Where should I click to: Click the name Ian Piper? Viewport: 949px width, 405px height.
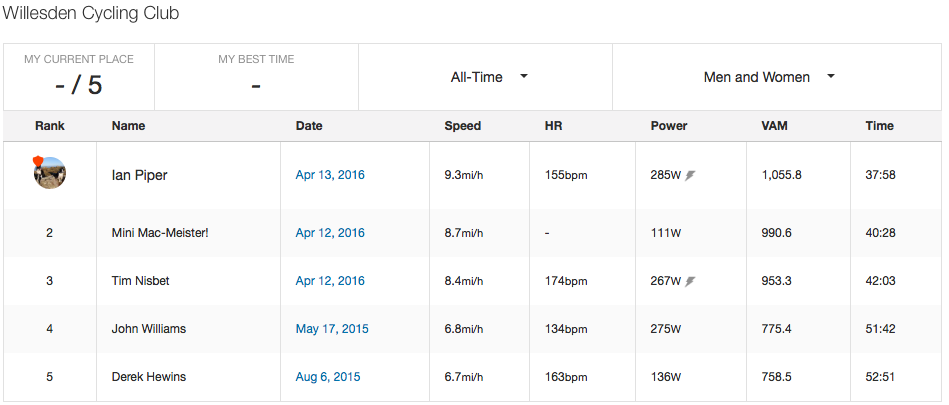pos(139,176)
